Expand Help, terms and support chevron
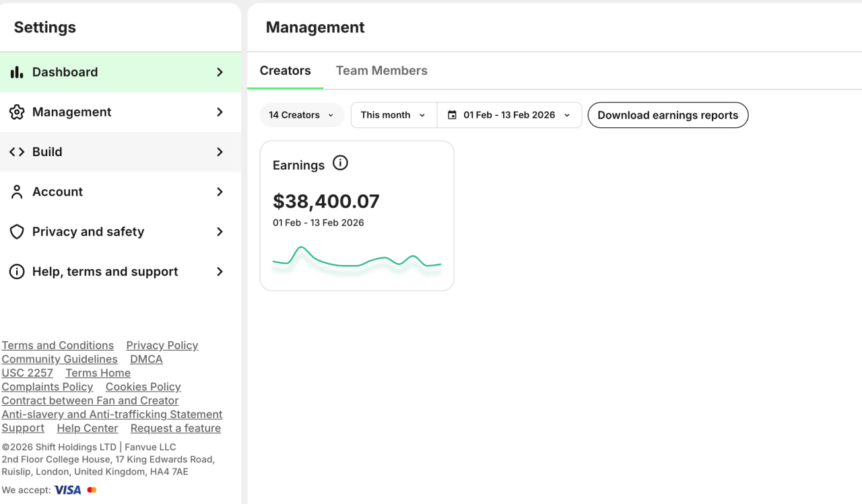The width and height of the screenshot is (862, 504). [x=220, y=272]
